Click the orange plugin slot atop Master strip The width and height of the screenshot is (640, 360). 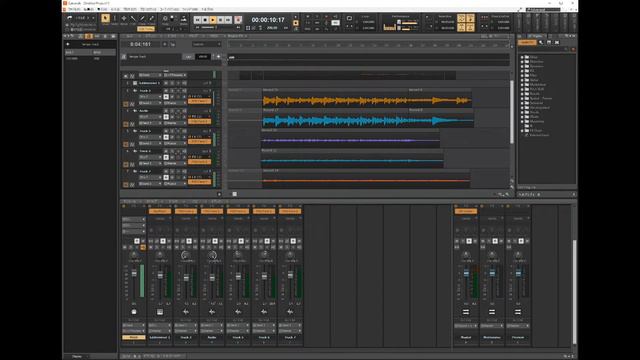[x=466, y=211]
